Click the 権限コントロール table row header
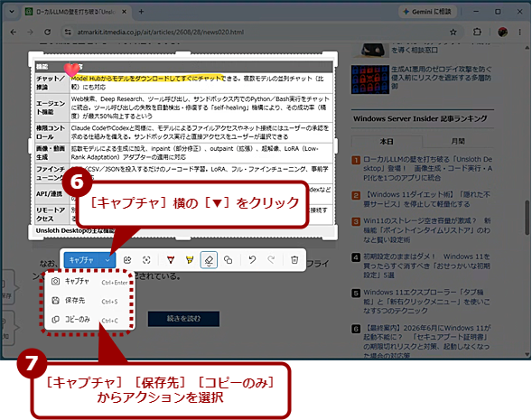The image size is (532, 420). tap(51, 132)
